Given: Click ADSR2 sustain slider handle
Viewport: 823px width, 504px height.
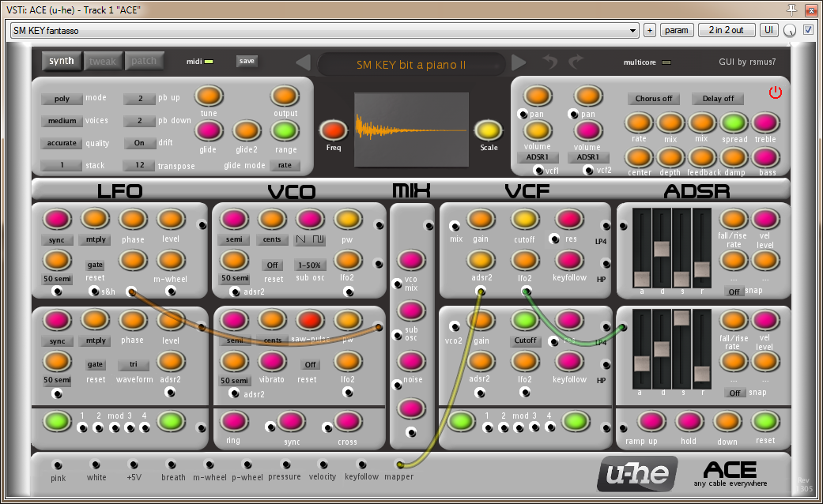Looking at the screenshot, I should click(681, 318).
